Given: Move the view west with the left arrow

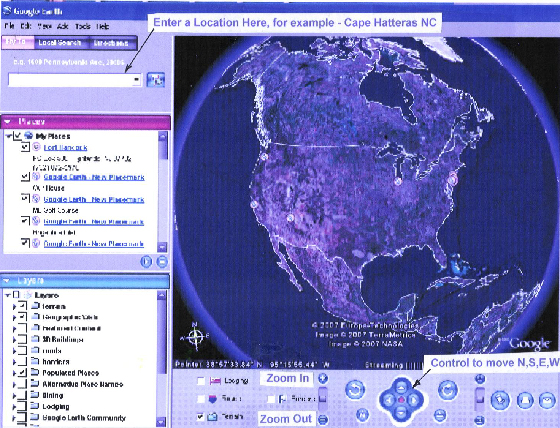Looking at the screenshot, I should 389,400.
